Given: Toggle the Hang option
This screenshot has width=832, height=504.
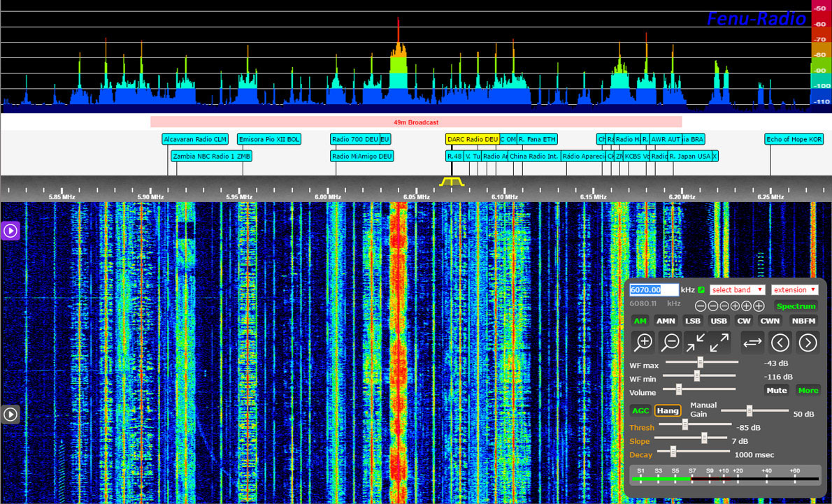Looking at the screenshot, I should [668, 411].
